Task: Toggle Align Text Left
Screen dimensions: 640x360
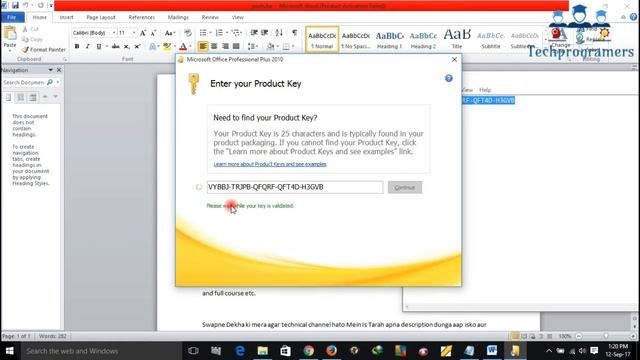Action: coord(203,47)
